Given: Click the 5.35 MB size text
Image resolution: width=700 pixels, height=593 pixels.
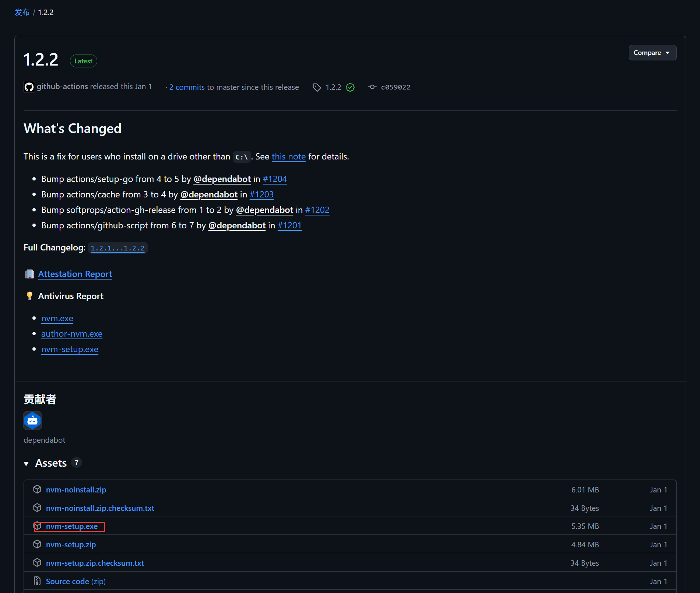Looking at the screenshot, I should click(x=585, y=526).
